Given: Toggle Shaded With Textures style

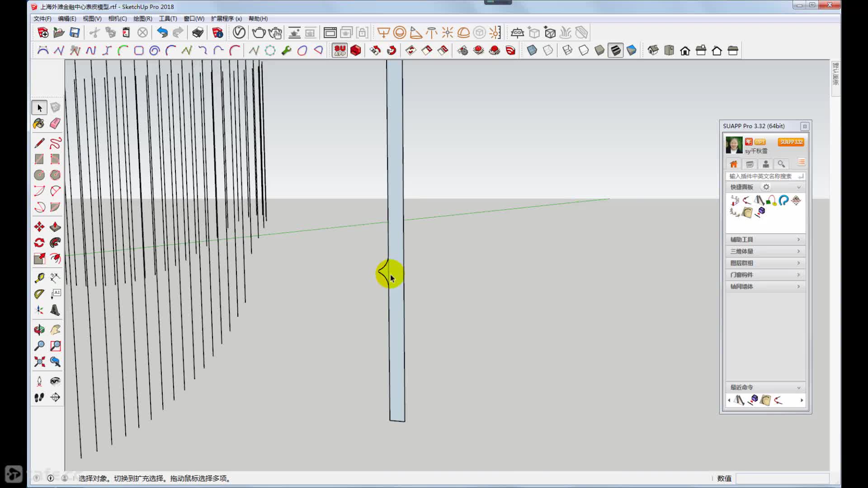Looking at the screenshot, I should pos(616,51).
